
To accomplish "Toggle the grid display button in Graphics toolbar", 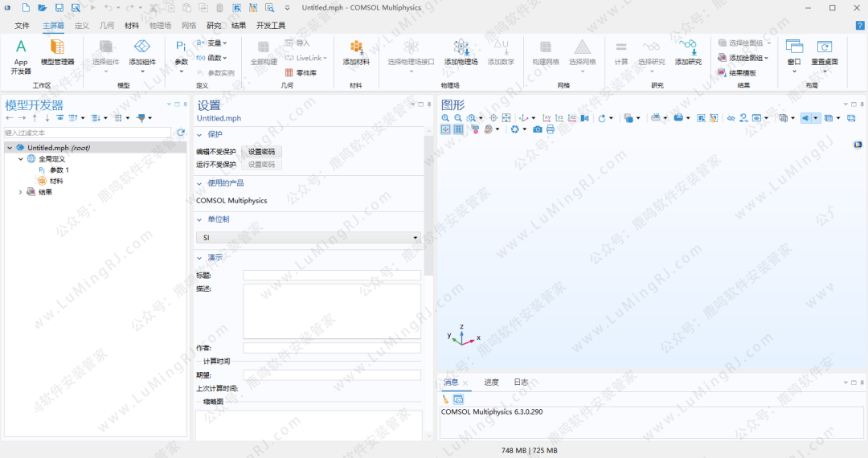I will 458,129.
